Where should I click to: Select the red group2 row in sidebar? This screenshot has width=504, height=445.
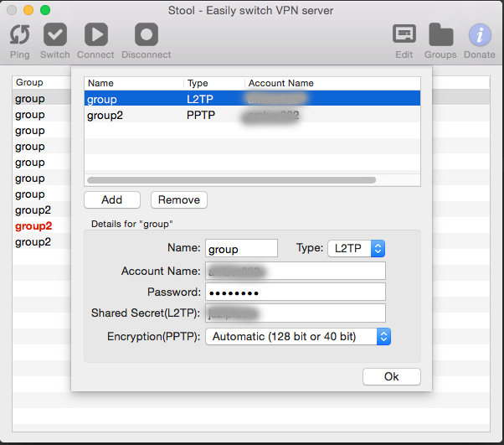(42, 226)
